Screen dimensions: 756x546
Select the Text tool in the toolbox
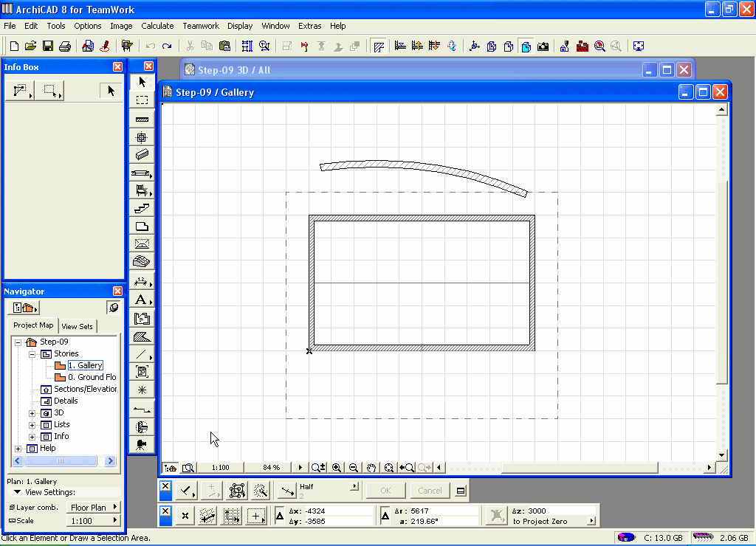click(141, 300)
